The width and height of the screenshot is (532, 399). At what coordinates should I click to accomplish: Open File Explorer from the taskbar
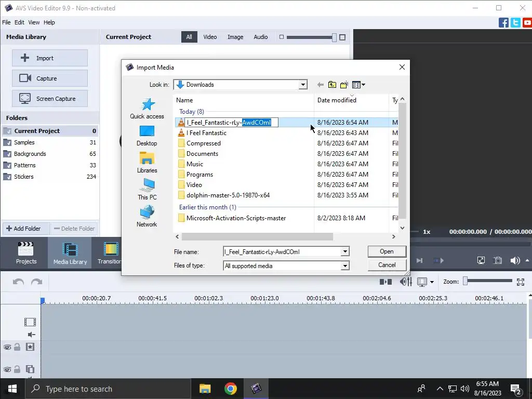coord(205,389)
